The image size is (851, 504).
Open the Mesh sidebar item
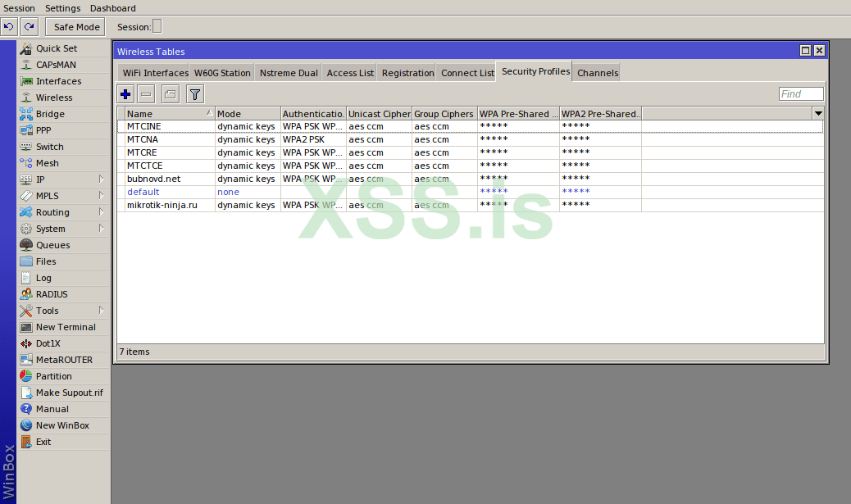(x=63, y=163)
